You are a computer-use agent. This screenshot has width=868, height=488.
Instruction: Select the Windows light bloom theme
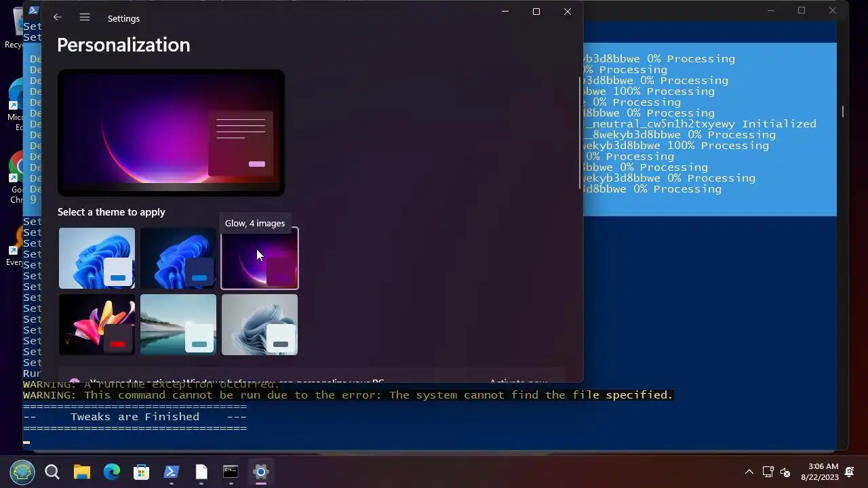click(97, 258)
